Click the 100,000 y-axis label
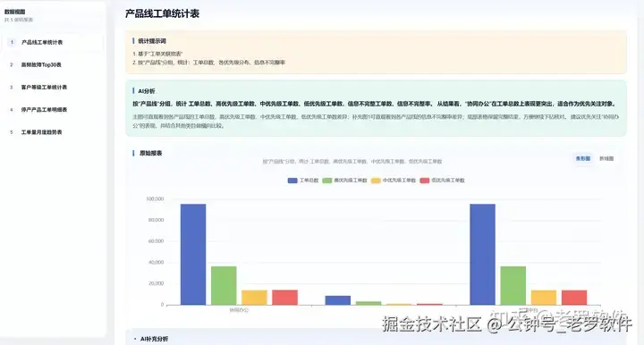 pyautogui.click(x=155, y=199)
